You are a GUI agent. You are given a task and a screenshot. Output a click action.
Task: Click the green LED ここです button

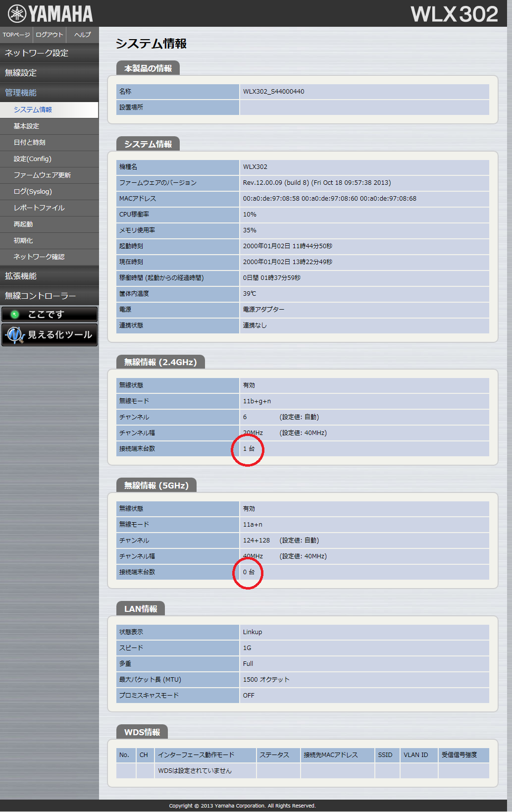(50, 314)
